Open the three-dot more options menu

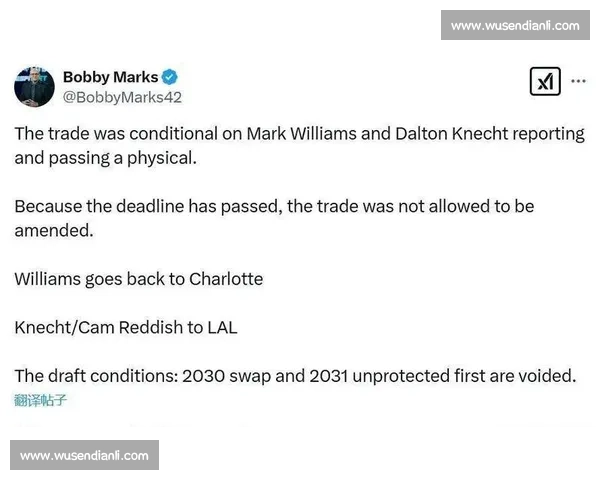578,81
